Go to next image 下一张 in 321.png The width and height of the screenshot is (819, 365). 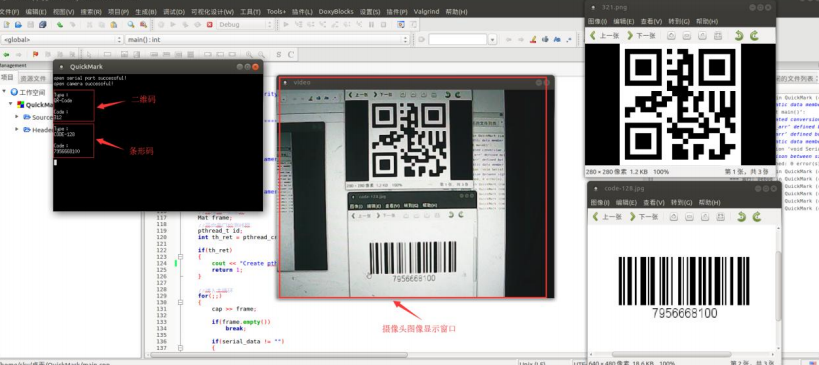point(641,36)
